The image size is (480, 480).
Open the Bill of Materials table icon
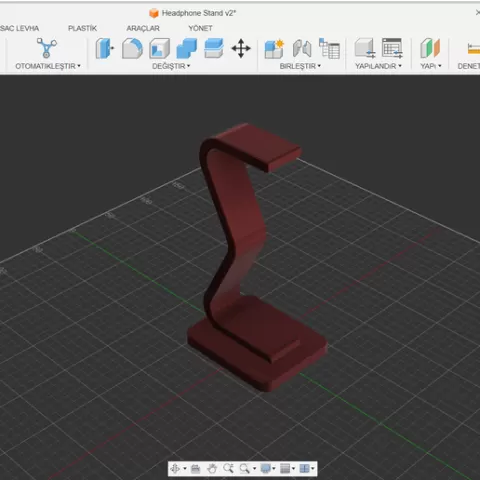click(x=329, y=49)
